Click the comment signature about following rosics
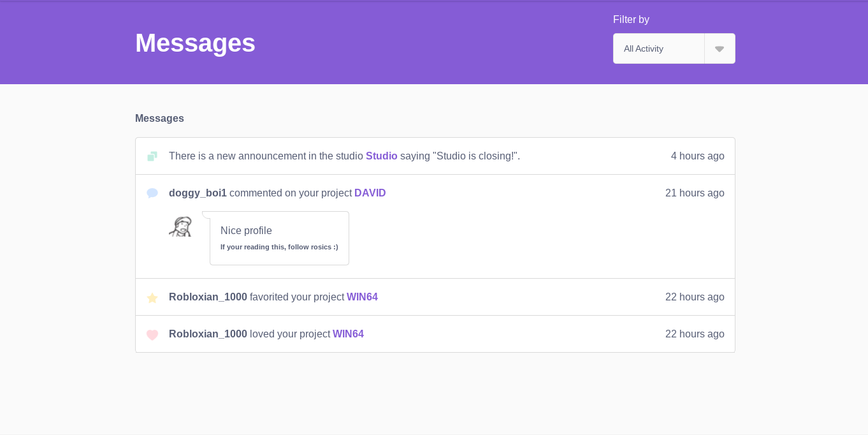This screenshot has height=435, width=868. coord(279,247)
